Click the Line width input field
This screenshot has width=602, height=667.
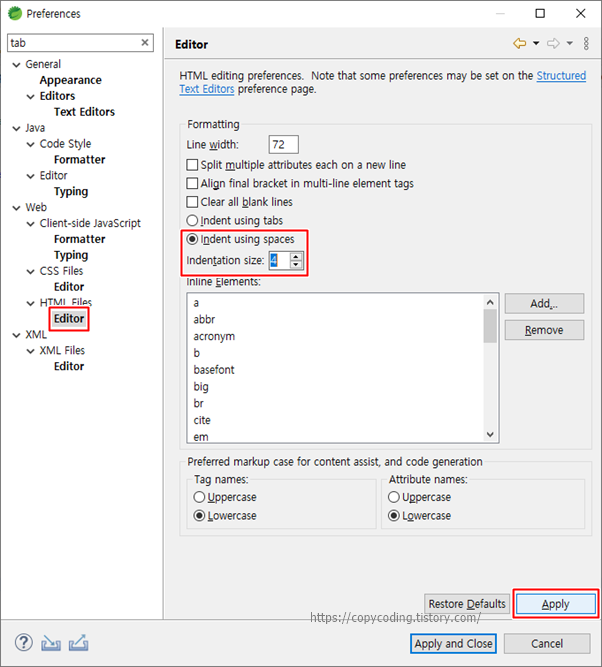[x=283, y=144]
